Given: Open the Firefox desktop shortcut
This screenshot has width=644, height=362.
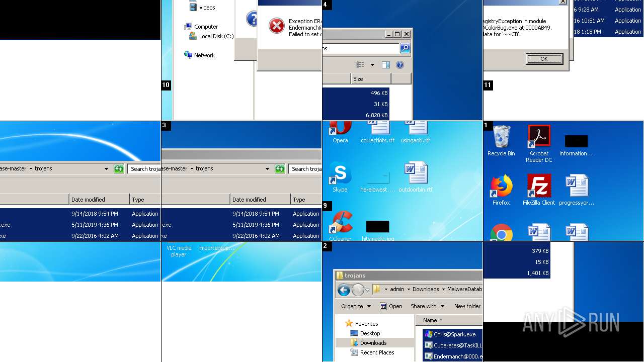Looking at the screenshot, I should [501, 190].
